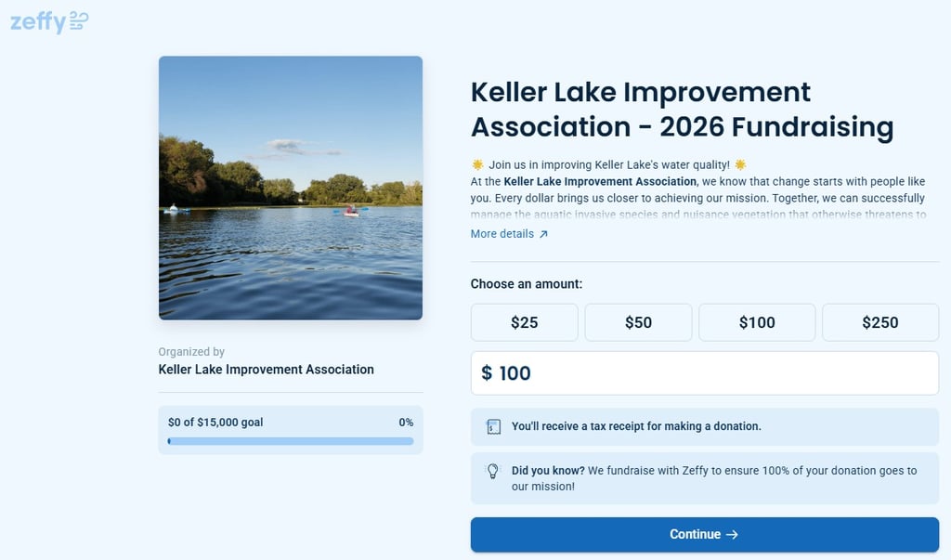Expand the description with More details
Image resolution: width=951 pixels, height=560 pixels.
click(502, 234)
